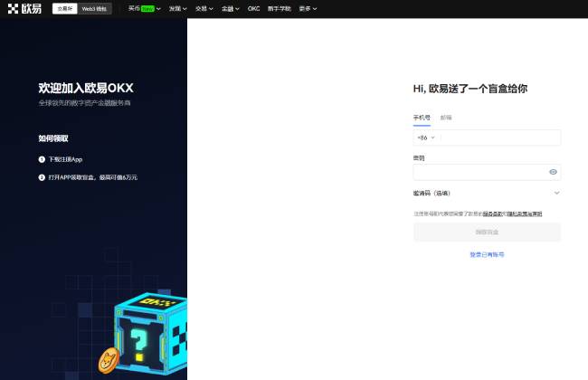Image resolution: width=588 pixels, height=380 pixels.
Task: Select the 手机号 tab
Action: point(422,118)
